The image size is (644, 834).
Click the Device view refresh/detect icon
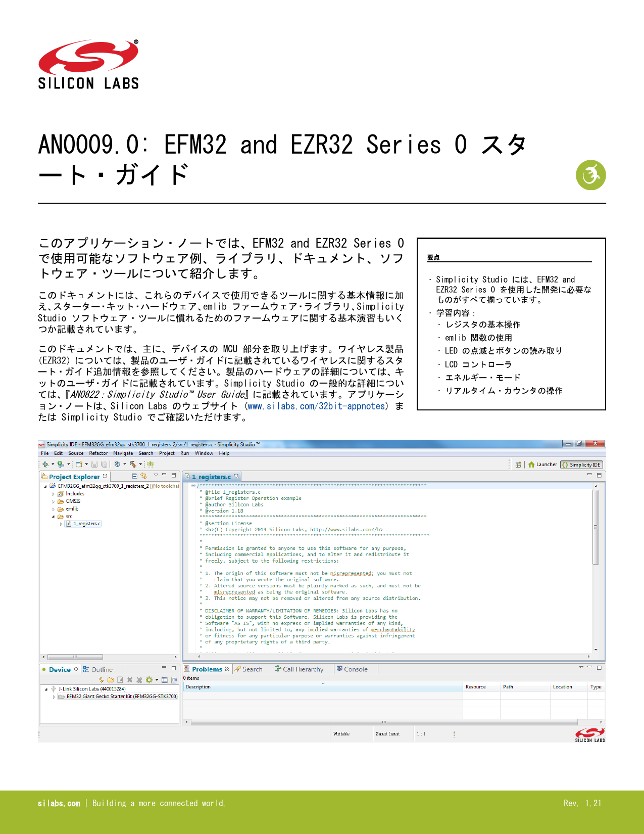point(101,680)
